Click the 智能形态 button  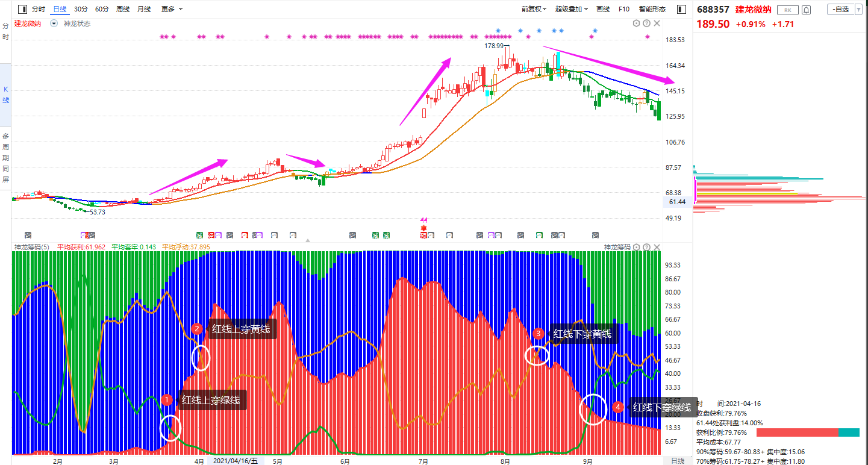tap(652, 9)
